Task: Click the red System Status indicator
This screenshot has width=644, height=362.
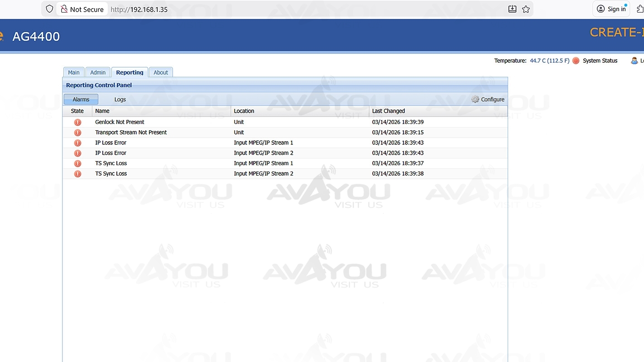Action: (x=576, y=61)
